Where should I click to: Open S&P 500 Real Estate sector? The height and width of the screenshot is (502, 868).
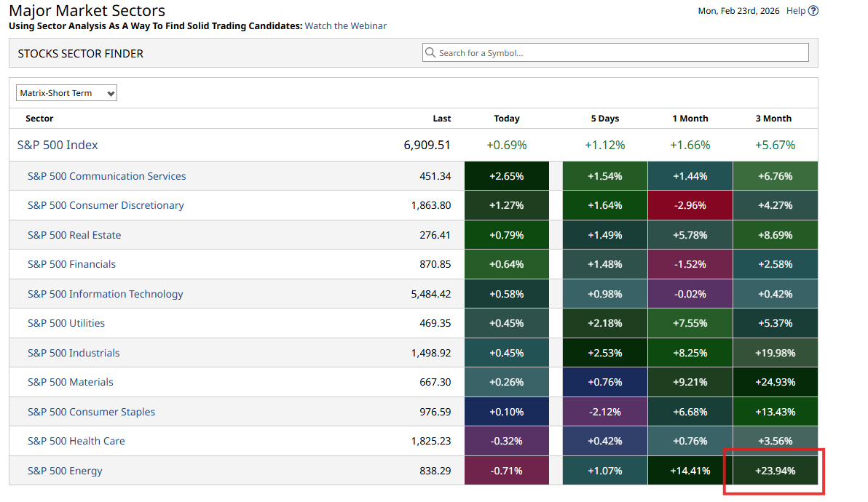(x=74, y=235)
